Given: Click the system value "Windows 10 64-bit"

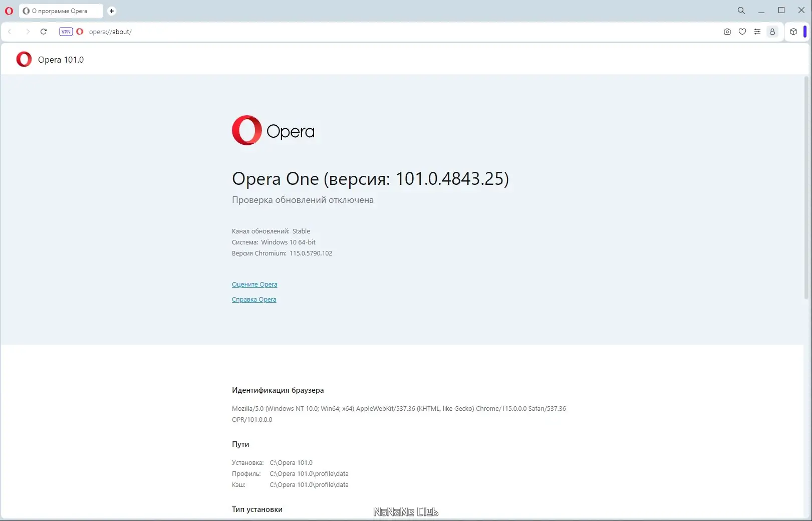Looking at the screenshot, I should point(288,242).
